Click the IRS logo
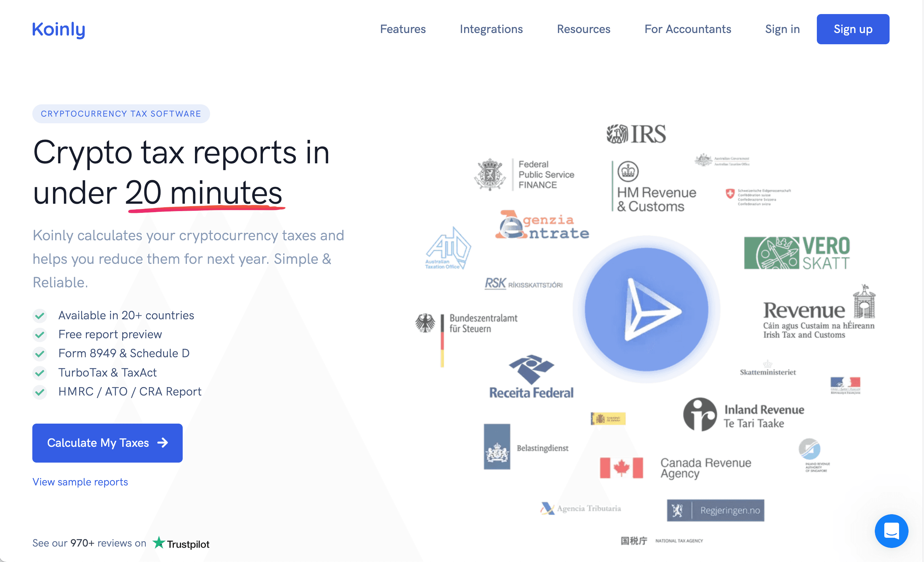924x562 pixels. 636,134
